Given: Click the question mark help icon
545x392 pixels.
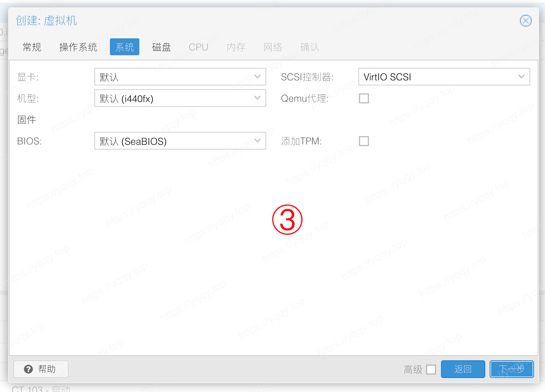Looking at the screenshot, I should point(28,369).
